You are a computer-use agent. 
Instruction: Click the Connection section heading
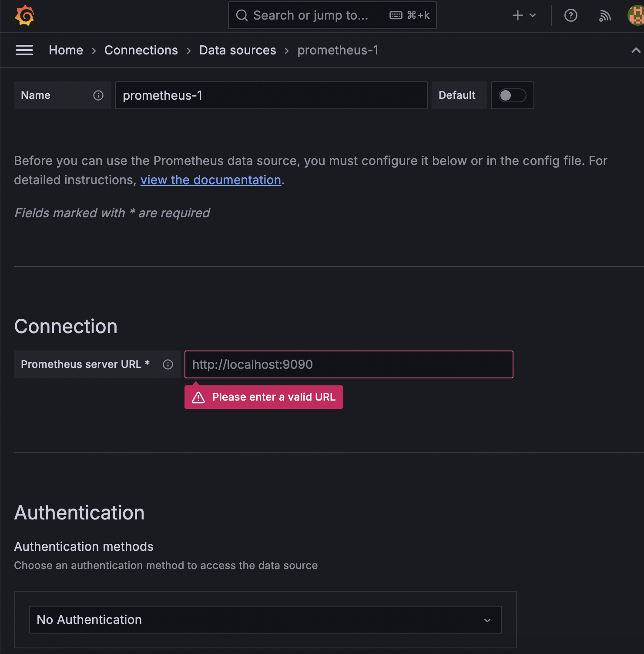tap(66, 327)
